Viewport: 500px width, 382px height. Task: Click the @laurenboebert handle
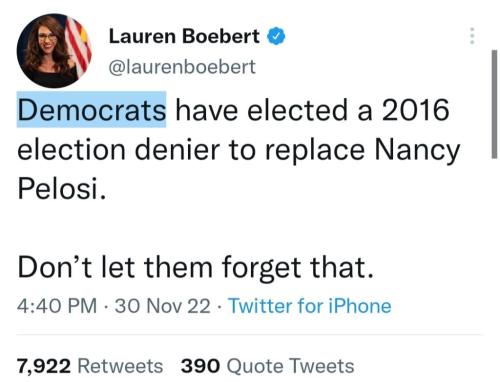tap(182, 67)
